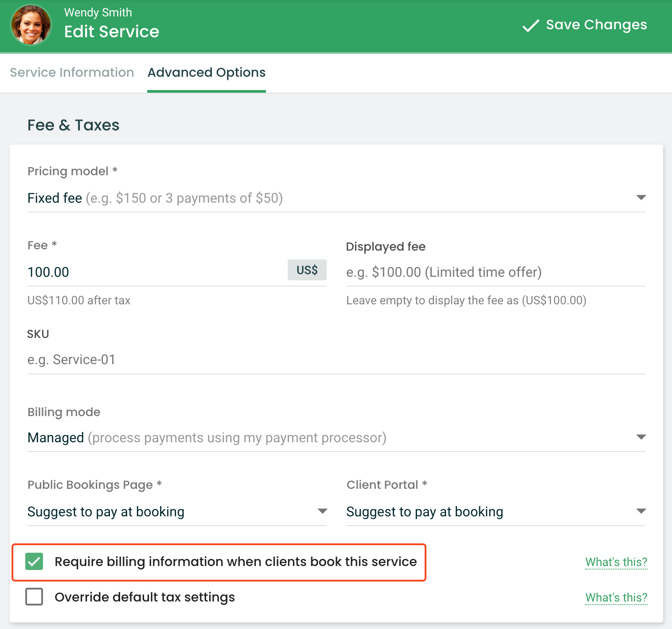This screenshot has height=629, width=672.
Task: Click into the SKU input field
Action: pos(336,360)
